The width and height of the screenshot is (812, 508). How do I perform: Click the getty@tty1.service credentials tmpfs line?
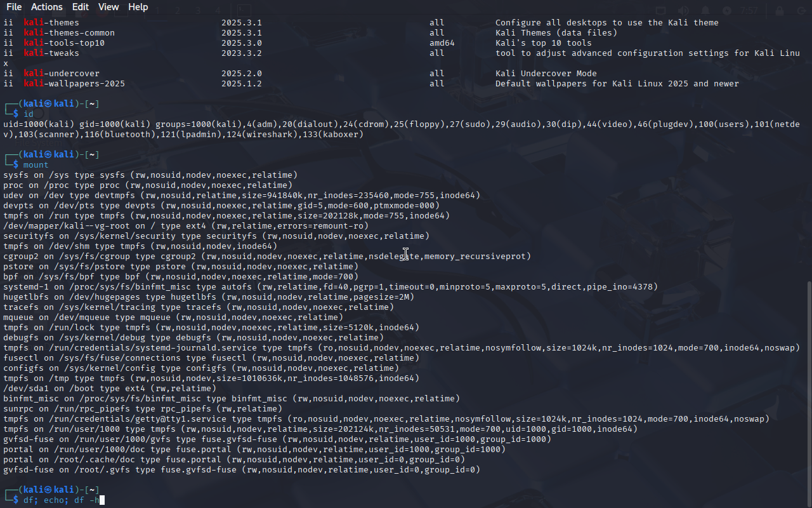(386, 419)
